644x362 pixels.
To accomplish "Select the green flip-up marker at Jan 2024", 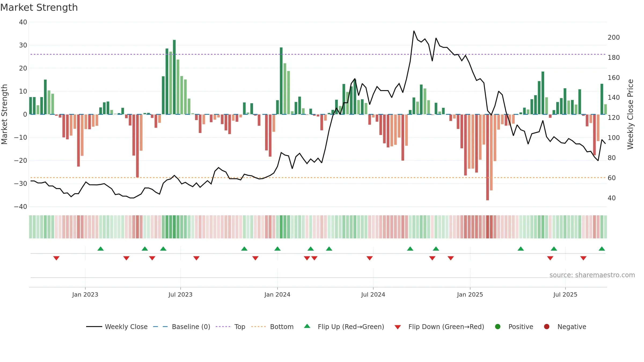I will click(277, 249).
